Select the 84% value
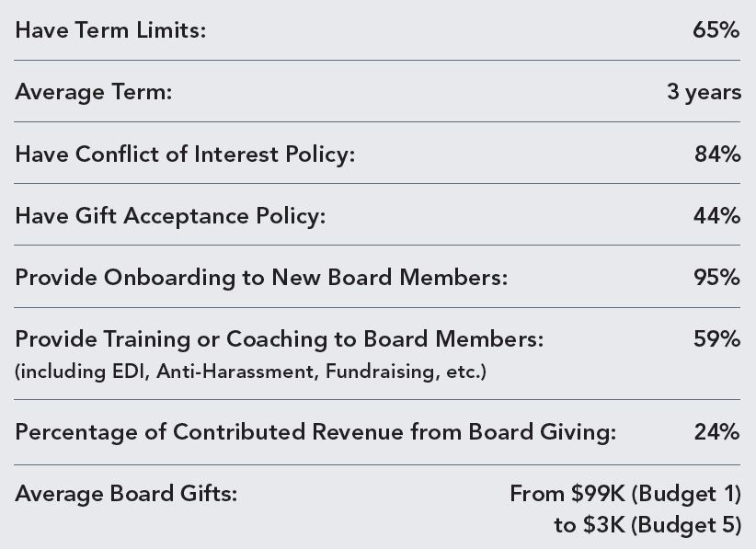The width and height of the screenshot is (756, 549). click(716, 154)
